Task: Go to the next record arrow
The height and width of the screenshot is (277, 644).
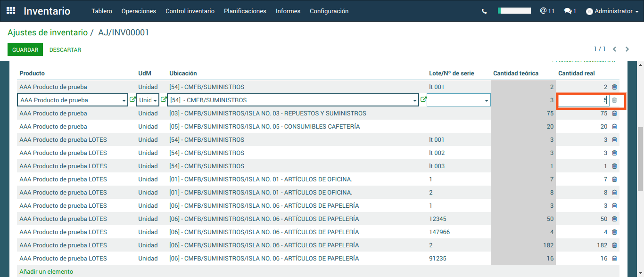Action: tap(627, 49)
